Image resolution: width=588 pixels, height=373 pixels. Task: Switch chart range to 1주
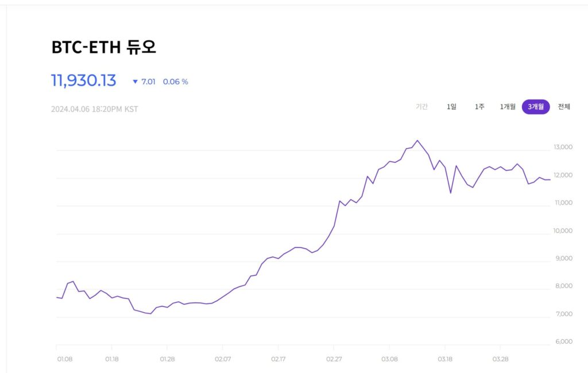[x=479, y=107]
